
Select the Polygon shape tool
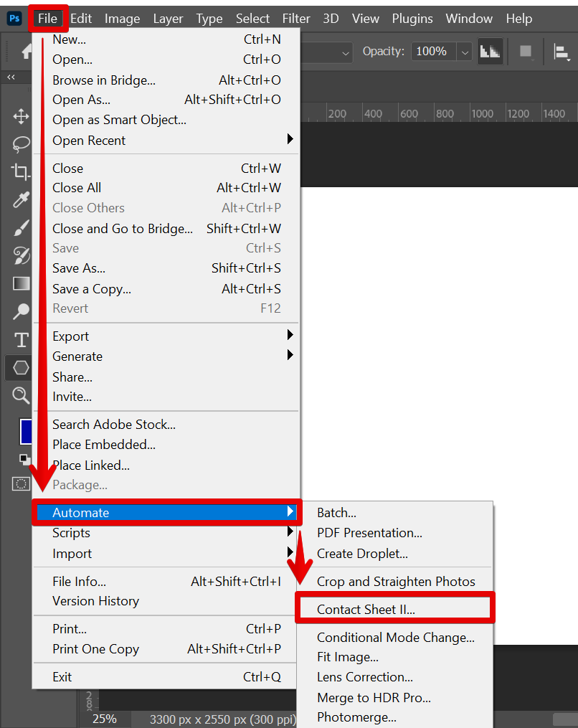(x=21, y=368)
